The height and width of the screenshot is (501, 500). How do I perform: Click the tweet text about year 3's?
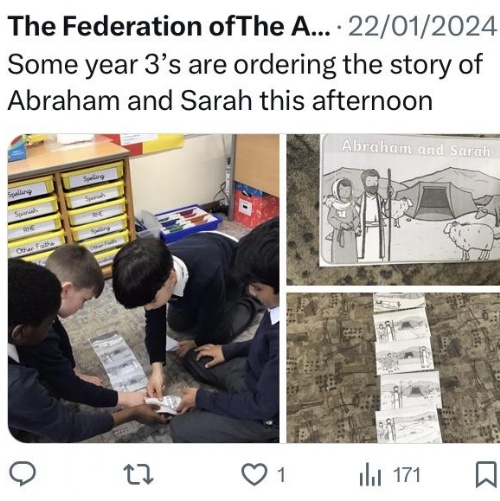pos(245,82)
